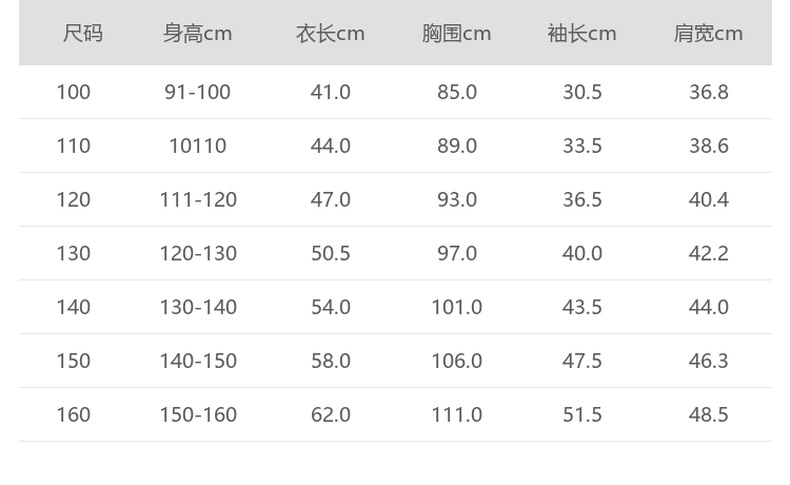Click the 91-100 height range cell
790x485 pixels.
click(198, 92)
